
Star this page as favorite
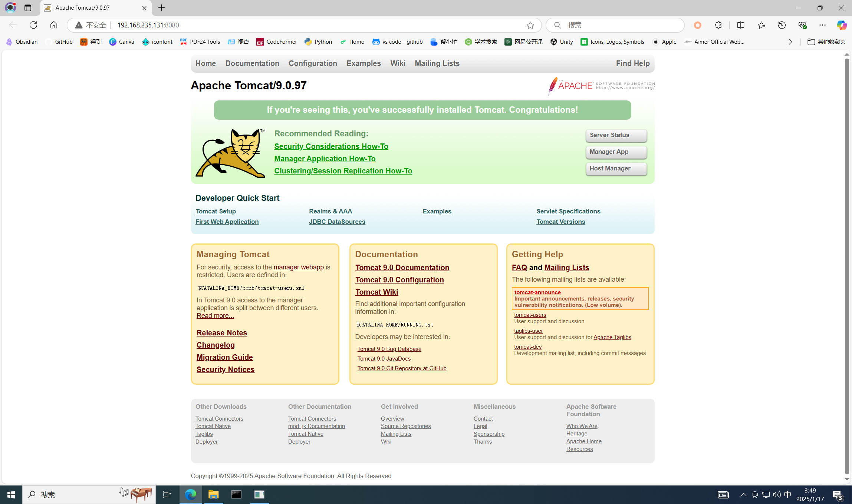pyautogui.click(x=530, y=25)
